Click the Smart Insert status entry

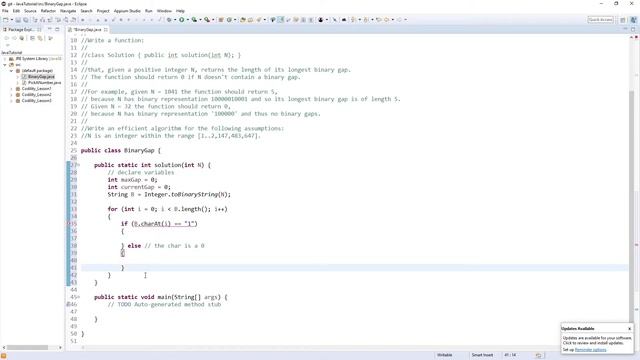point(482,355)
